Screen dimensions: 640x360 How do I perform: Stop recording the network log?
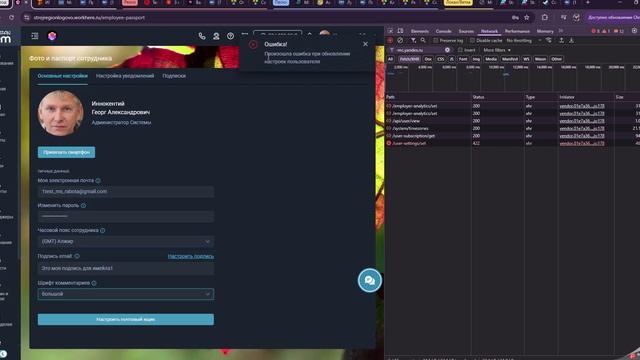coord(390,40)
